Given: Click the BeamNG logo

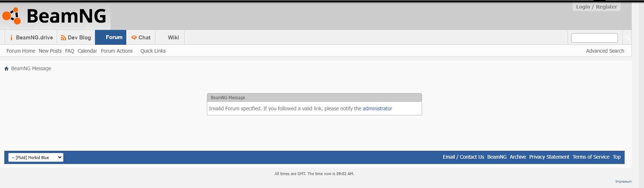Looking at the screenshot, I should pyautogui.click(x=55, y=16).
